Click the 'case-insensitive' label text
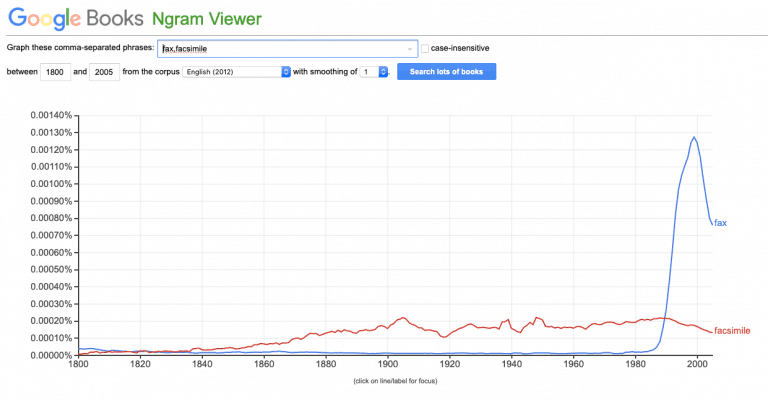 click(460, 48)
